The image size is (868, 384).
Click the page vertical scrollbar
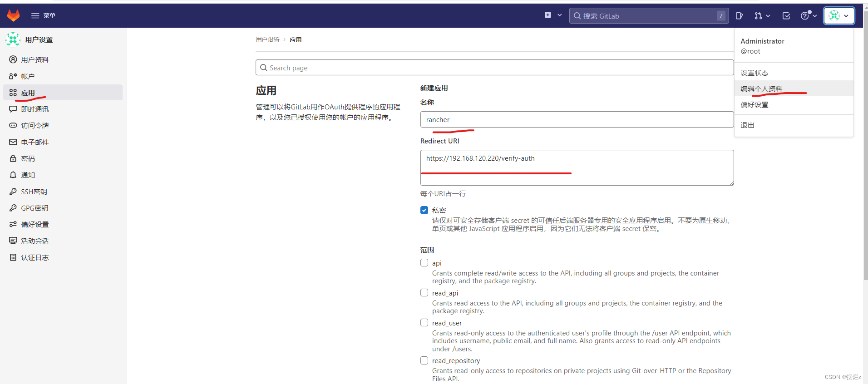[x=865, y=145]
